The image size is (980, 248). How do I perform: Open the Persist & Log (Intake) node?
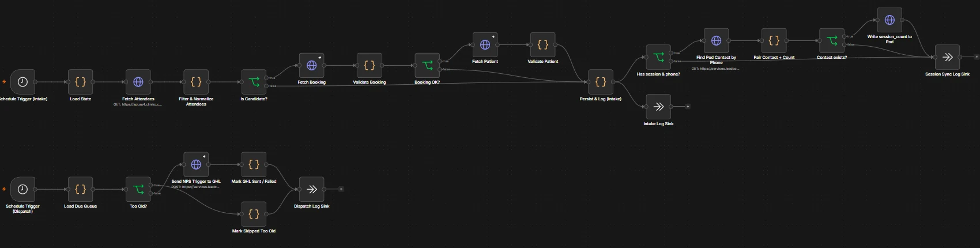[x=601, y=82]
